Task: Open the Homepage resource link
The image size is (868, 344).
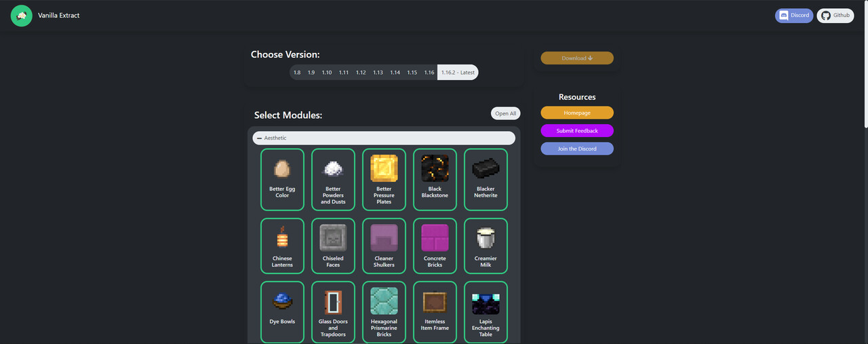Action: [x=577, y=113]
